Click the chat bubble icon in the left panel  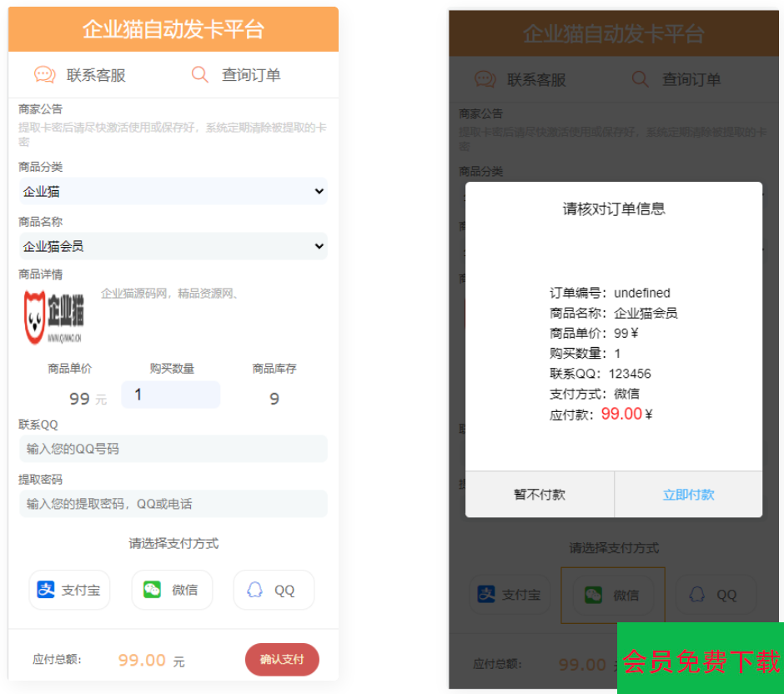click(45, 75)
